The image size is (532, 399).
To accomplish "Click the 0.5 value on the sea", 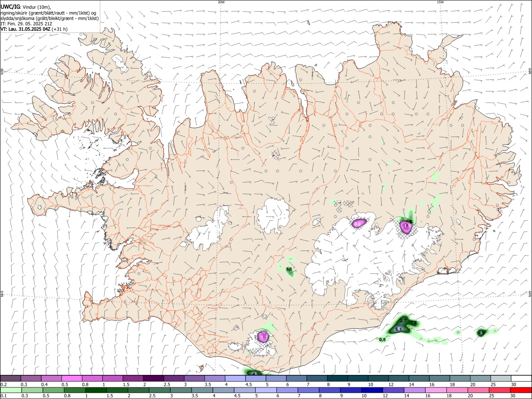I will [x=382, y=340].
